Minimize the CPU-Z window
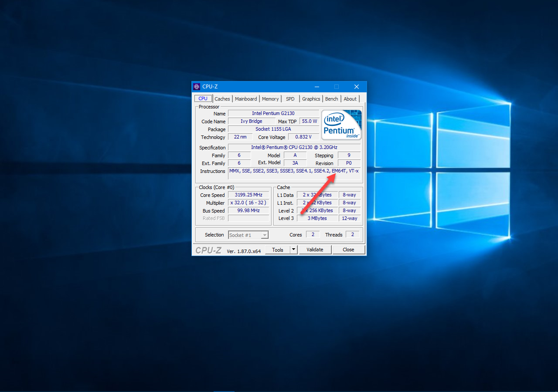 coord(317,87)
